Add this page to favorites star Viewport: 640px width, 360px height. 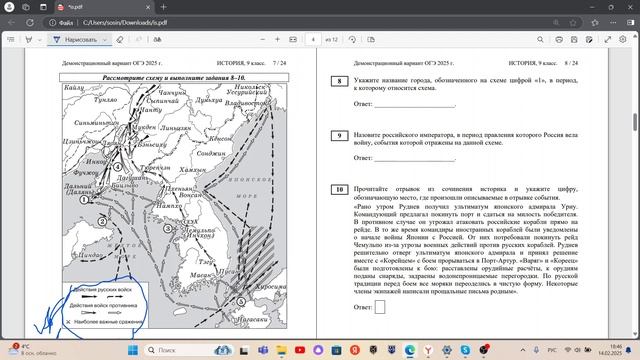coord(573,22)
